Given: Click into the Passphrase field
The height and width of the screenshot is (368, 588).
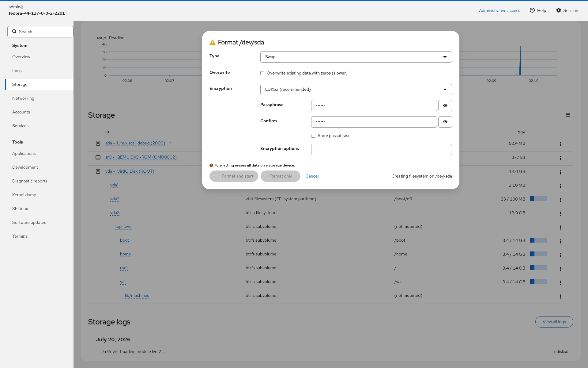Looking at the screenshot, I should (374, 105).
